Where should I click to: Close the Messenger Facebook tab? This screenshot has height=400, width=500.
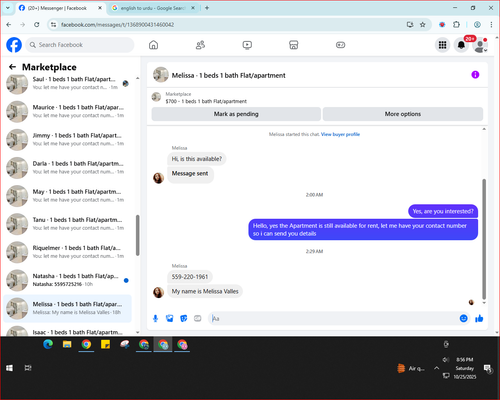100,8
